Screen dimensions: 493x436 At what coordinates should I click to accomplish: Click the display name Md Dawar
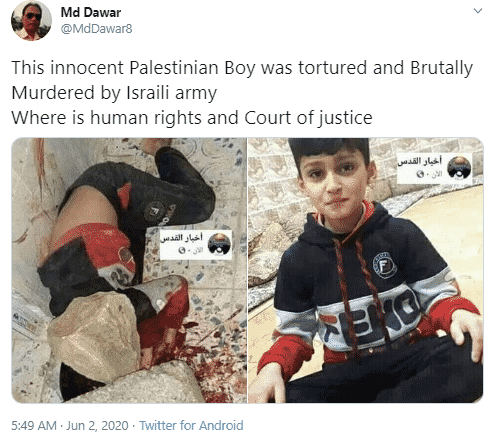(91, 13)
